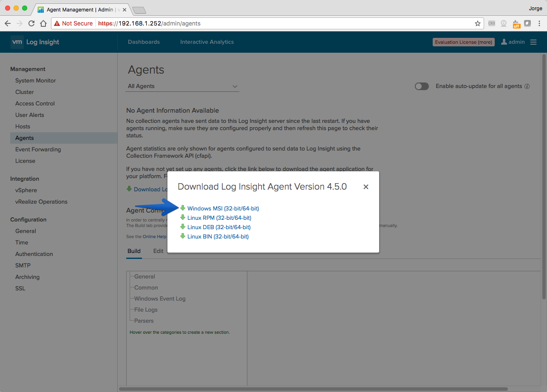Open the All Agents dropdown
The width and height of the screenshot is (547, 392).
[x=183, y=86]
